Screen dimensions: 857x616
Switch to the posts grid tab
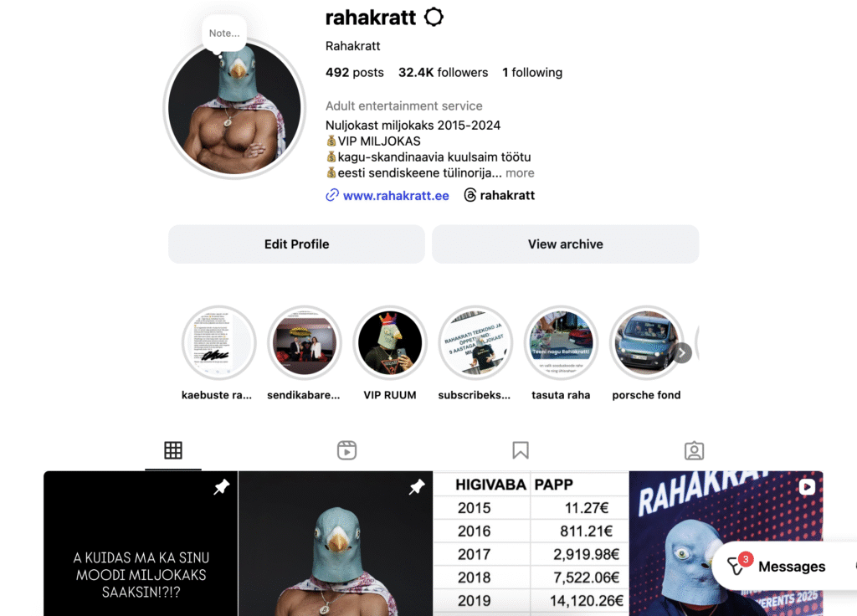[173, 450]
